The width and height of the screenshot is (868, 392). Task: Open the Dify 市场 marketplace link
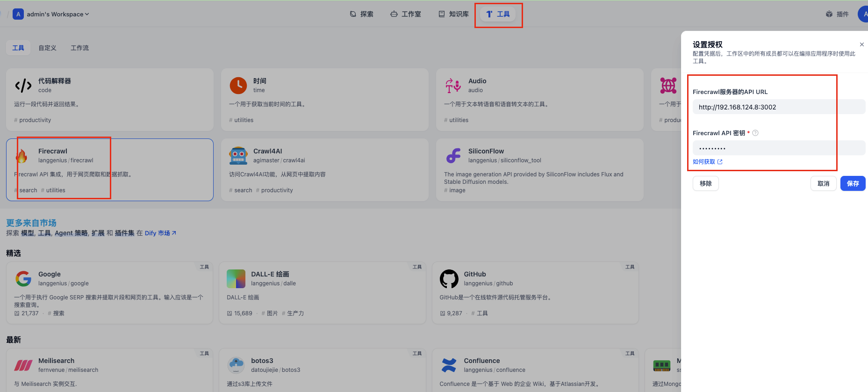(x=160, y=233)
